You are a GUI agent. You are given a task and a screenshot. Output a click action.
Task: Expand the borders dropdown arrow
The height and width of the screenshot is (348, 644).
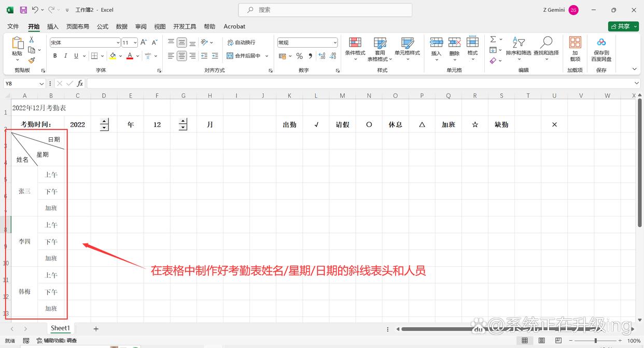(102, 56)
